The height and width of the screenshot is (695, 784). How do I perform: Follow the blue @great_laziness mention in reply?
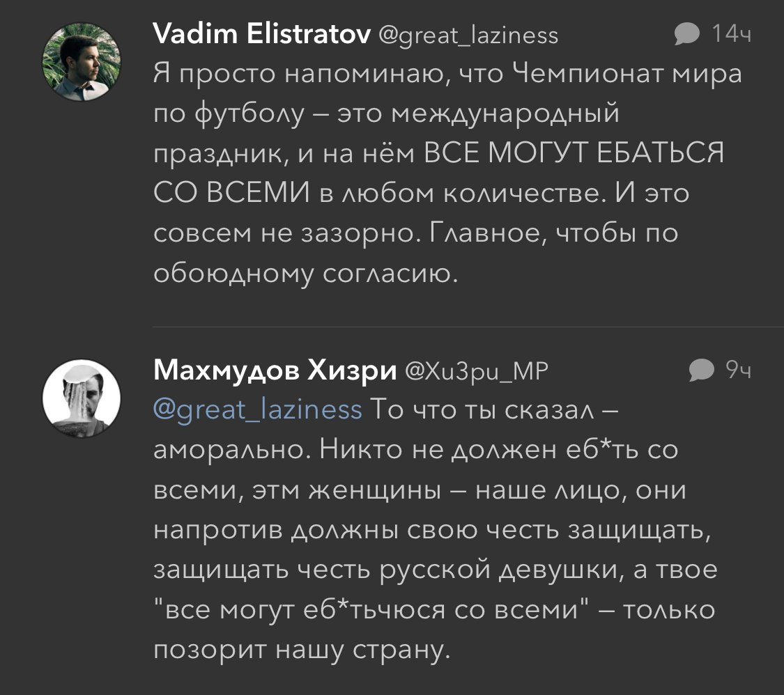258,409
